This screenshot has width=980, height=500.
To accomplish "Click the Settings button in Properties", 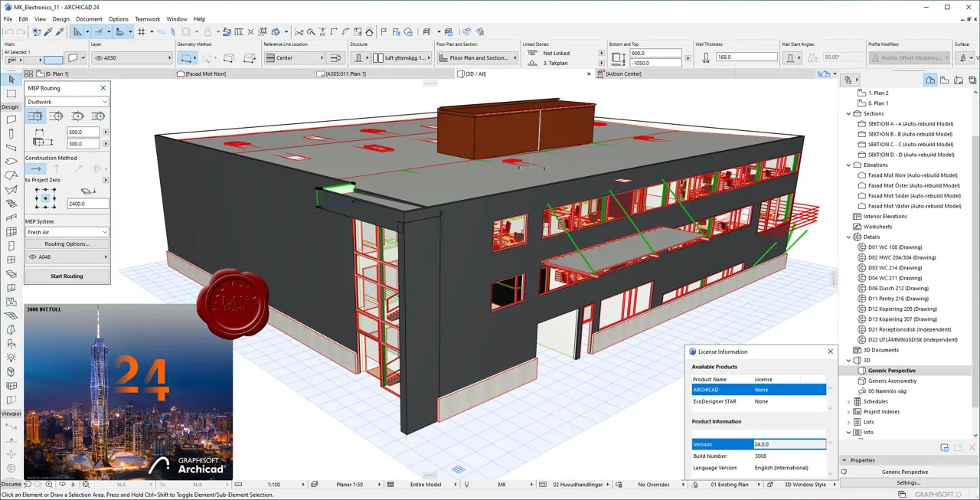I will pos(909,482).
